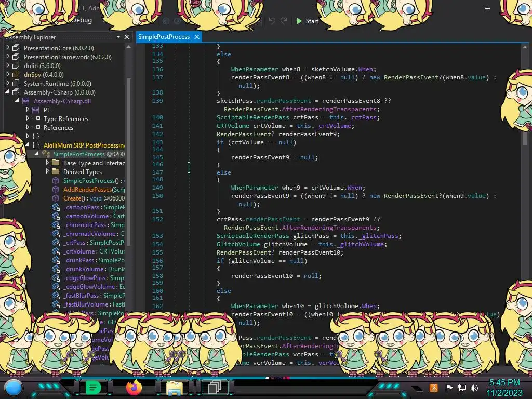
Task: Click the Start button label
Action: tap(312, 21)
